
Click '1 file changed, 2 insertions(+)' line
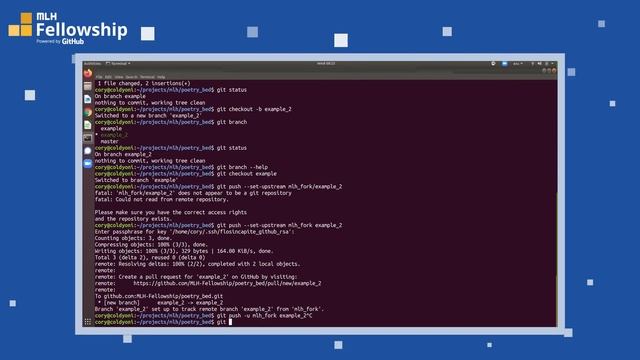[144, 83]
